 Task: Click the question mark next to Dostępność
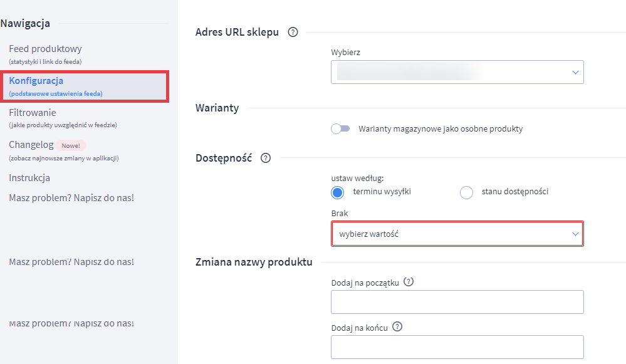click(265, 158)
